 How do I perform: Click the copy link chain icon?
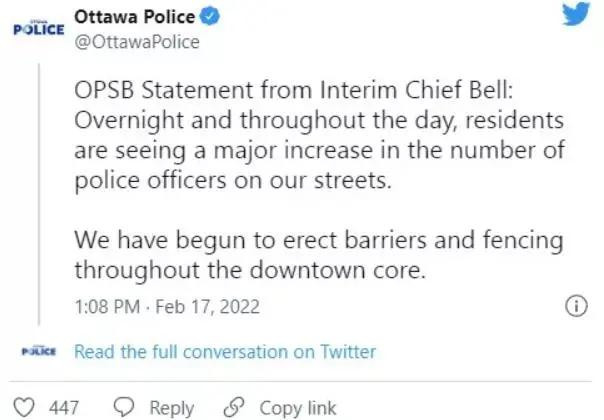pyautogui.click(x=233, y=407)
